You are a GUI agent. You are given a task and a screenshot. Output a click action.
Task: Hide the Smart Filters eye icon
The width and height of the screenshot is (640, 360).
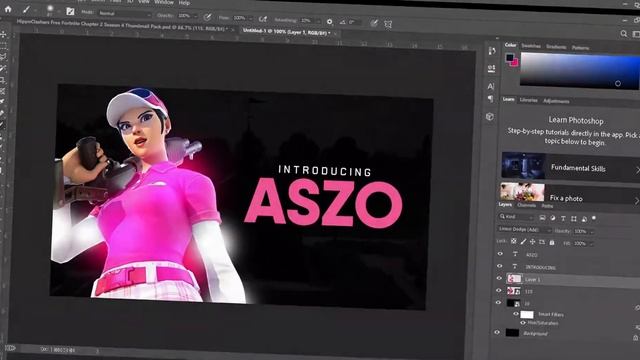(x=516, y=314)
